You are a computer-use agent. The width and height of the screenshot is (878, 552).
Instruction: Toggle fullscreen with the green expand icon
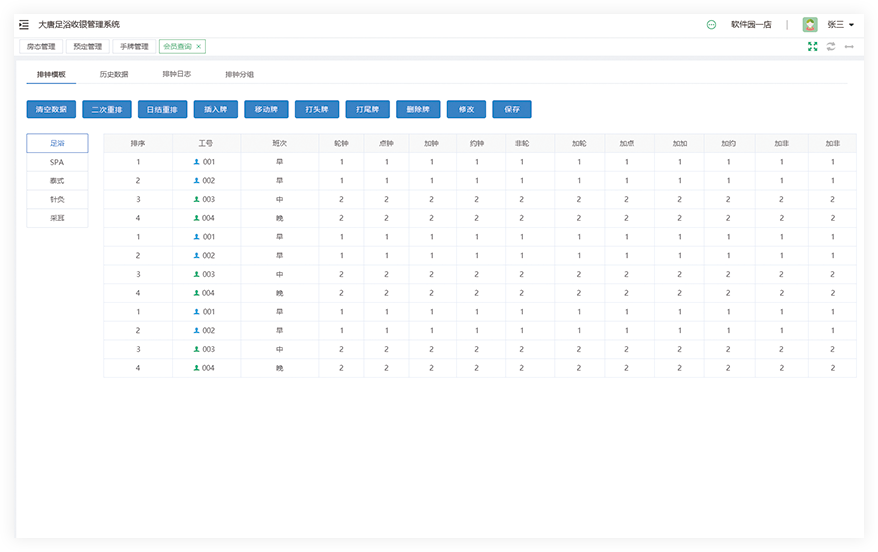(x=812, y=46)
